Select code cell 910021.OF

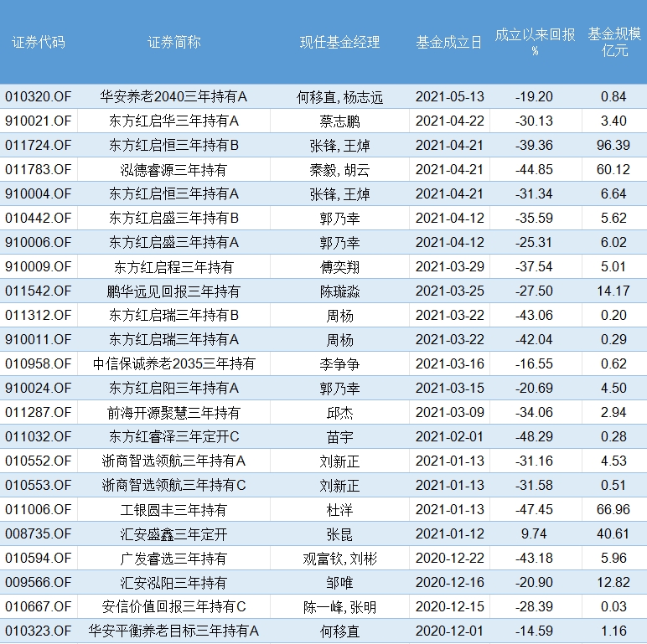[39, 121]
